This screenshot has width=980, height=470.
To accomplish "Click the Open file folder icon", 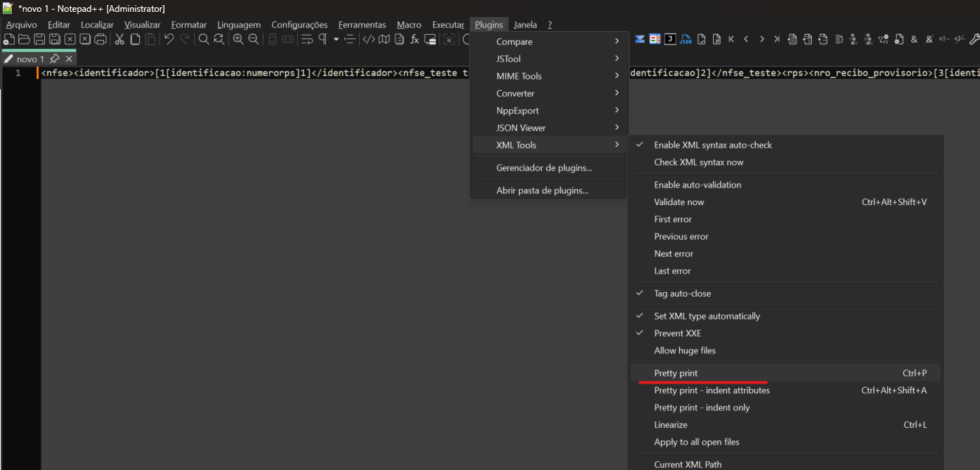I will pyautogui.click(x=24, y=39).
